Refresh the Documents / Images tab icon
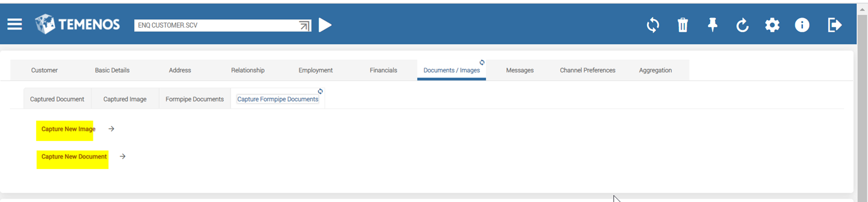This screenshot has width=868, height=202. (x=482, y=63)
